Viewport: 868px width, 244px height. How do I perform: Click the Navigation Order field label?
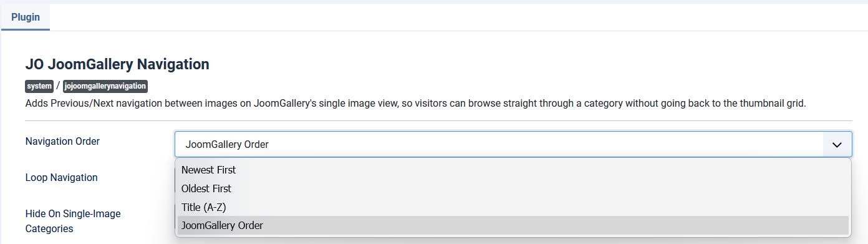click(x=62, y=141)
